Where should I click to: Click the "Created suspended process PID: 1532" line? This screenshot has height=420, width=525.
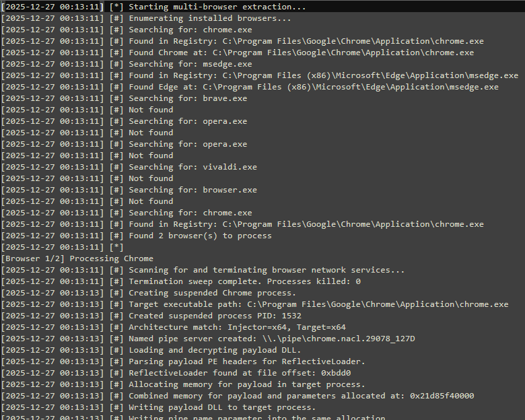point(215,316)
